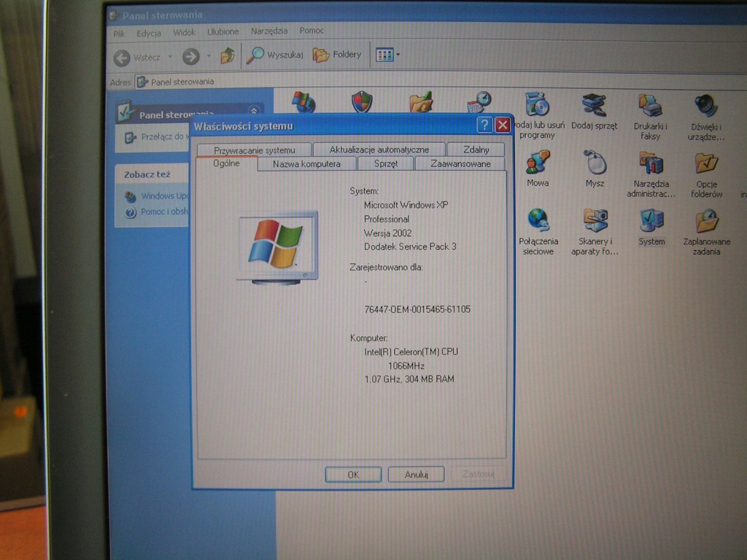The width and height of the screenshot is (747, 560).
Task: Open the Ulubione menu
Action: pyautogui.click(x=223, y=32)
